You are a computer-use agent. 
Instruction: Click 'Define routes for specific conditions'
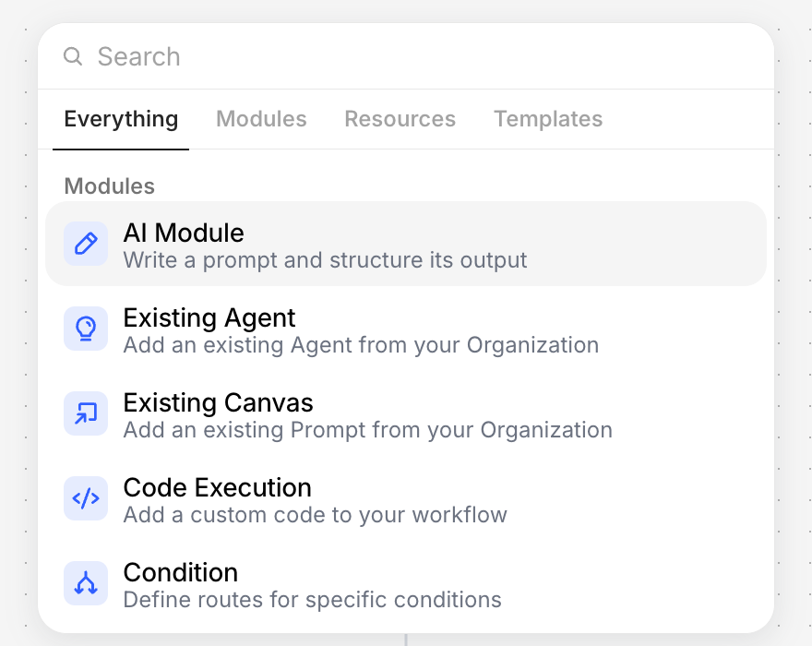click(312, 600)
